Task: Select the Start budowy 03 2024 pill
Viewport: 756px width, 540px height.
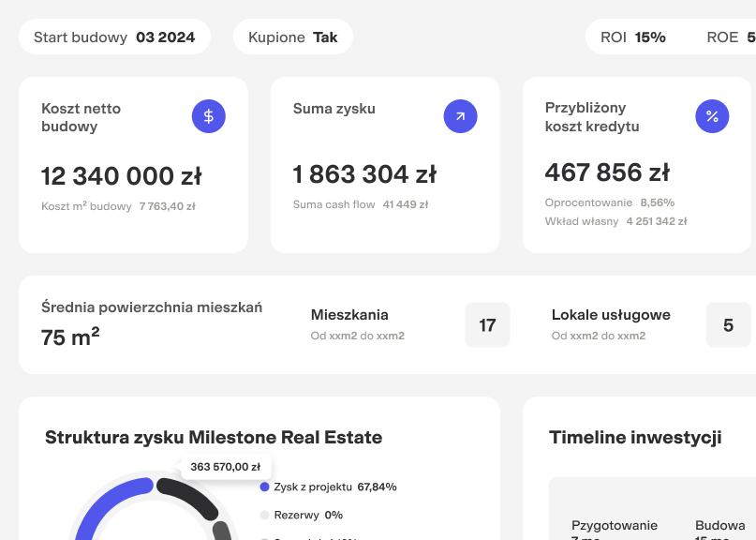Action: 114,37
